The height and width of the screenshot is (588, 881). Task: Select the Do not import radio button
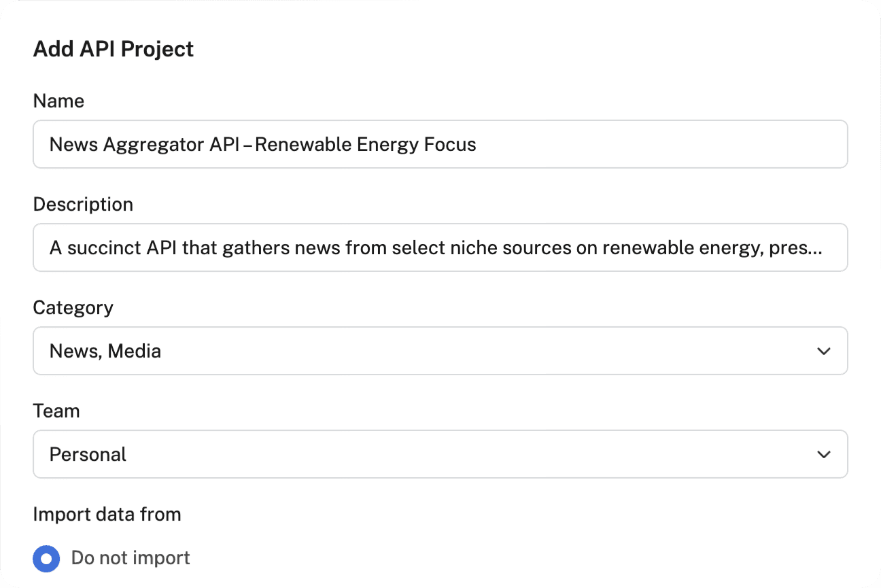point(46,559)
